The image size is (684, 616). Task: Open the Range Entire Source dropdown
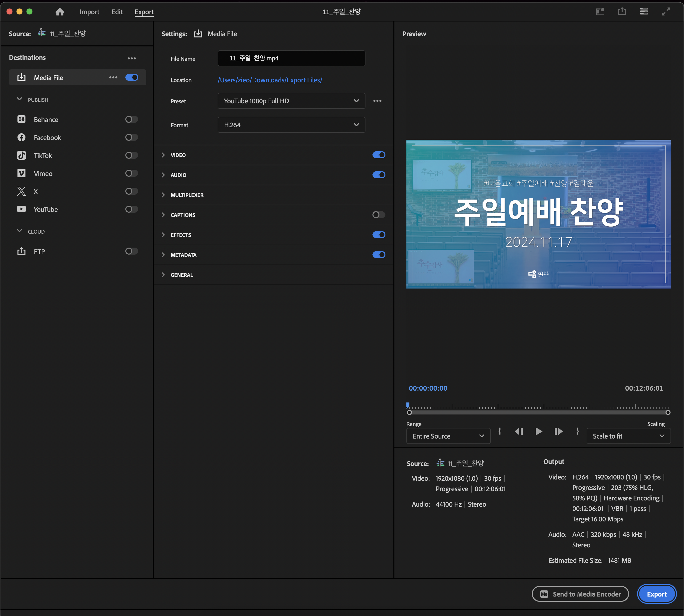[x=448, y=436]
